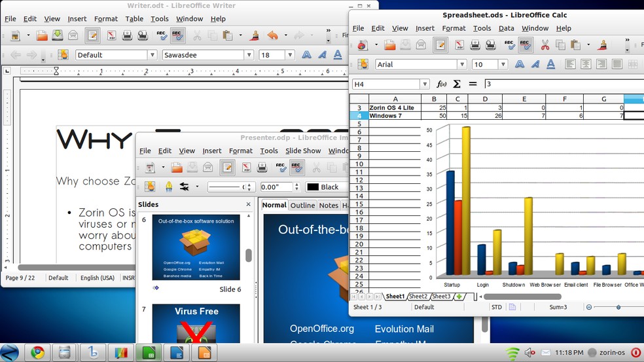Viewport: 644px width, 362px height.
Task: Click the Undo arrow in Writer toolbar
Action: point(273,35)
